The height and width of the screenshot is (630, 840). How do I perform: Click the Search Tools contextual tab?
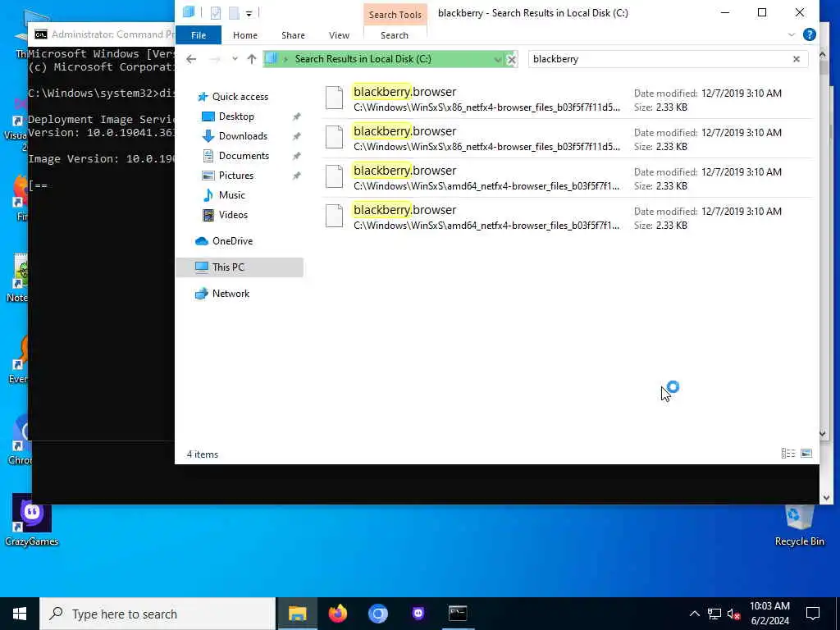pyautogui.click(x=395, y=15)
